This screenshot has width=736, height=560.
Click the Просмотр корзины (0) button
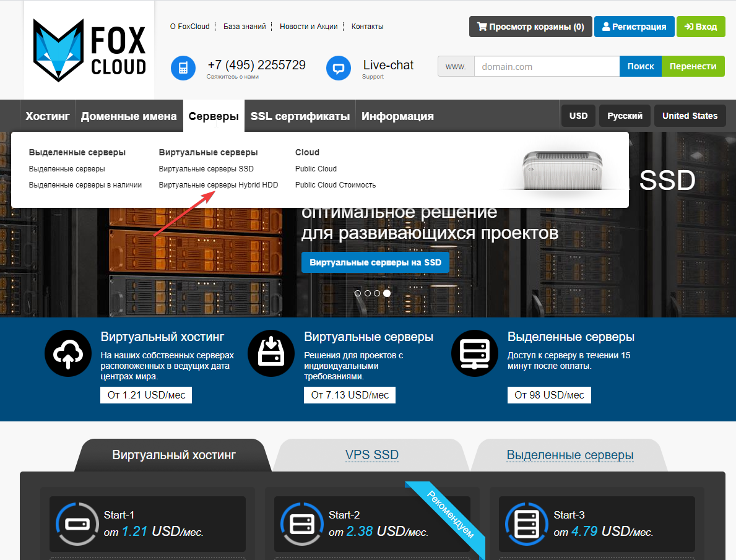click(x=530, y=27)
